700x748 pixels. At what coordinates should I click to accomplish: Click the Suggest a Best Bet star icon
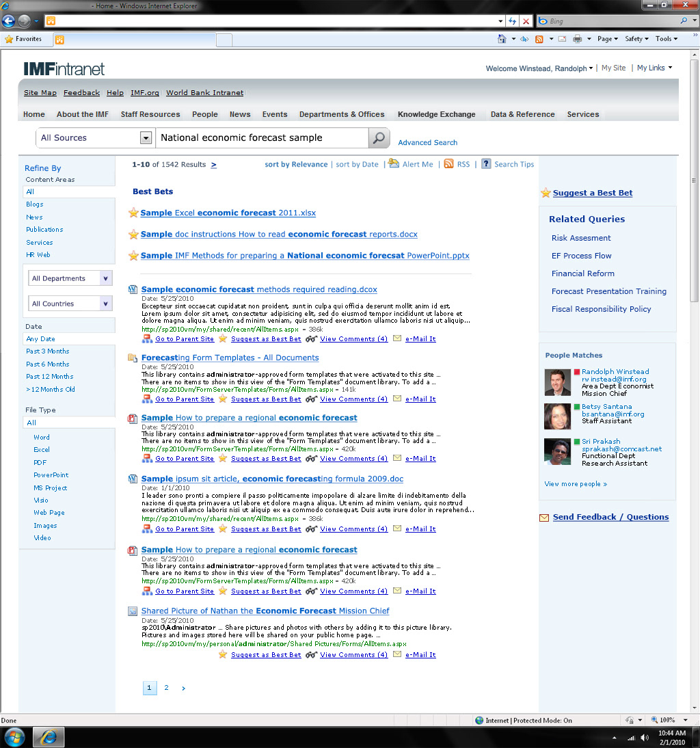[x=546, y=193]
